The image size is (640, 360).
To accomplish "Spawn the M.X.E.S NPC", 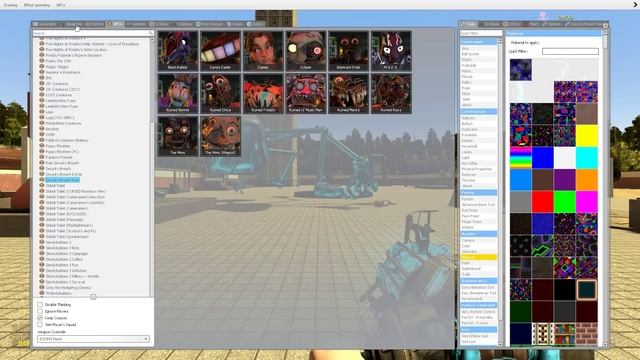I will (x=391, y=51).
